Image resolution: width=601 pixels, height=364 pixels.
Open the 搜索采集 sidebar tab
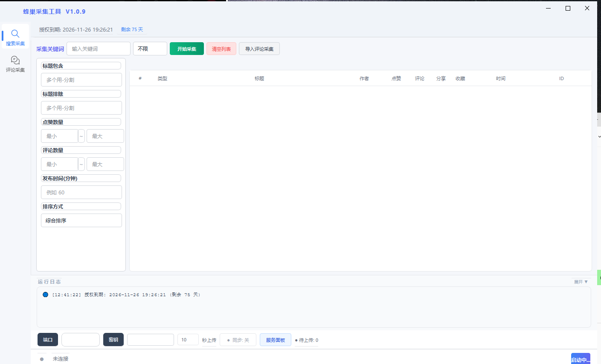[x=15, y=37]
